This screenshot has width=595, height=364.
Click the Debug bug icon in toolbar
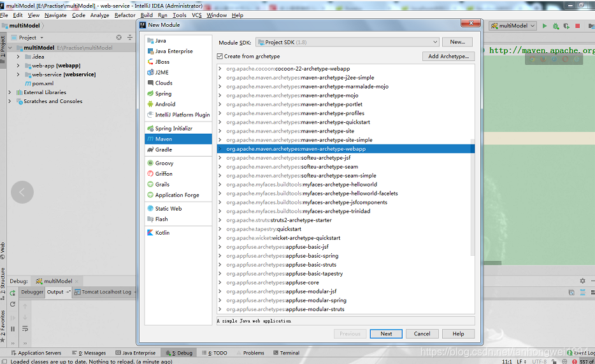click(x=556, y=26)
